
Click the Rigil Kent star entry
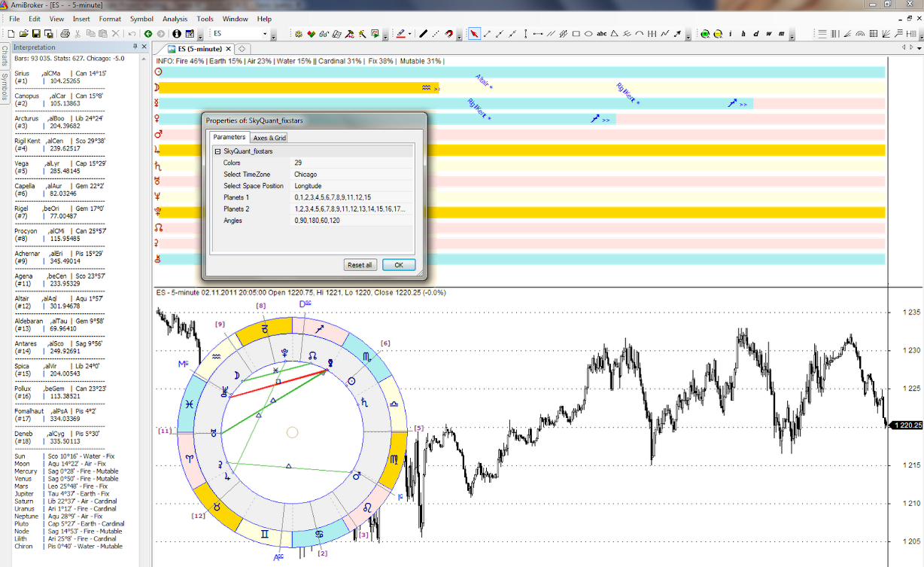point(60,145)
